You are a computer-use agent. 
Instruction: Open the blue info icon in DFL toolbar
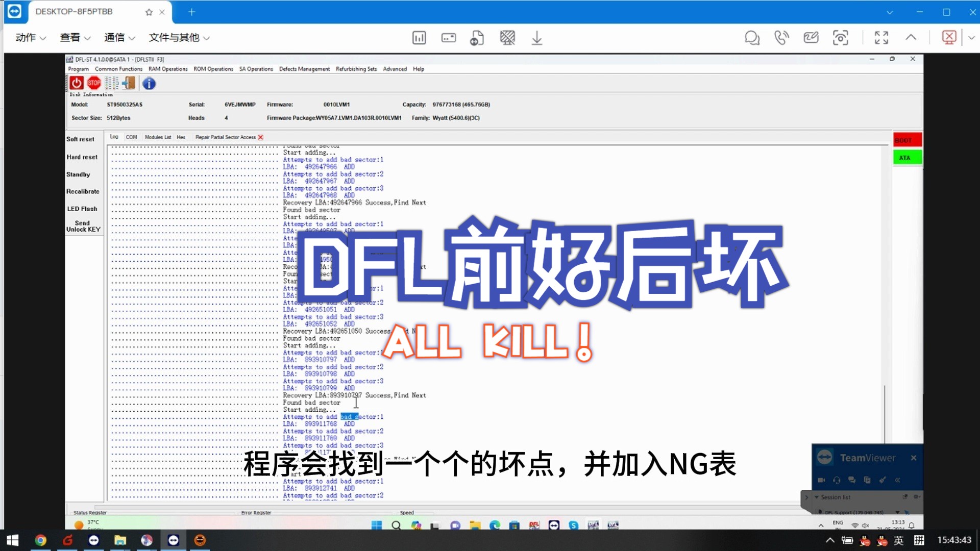149,83
